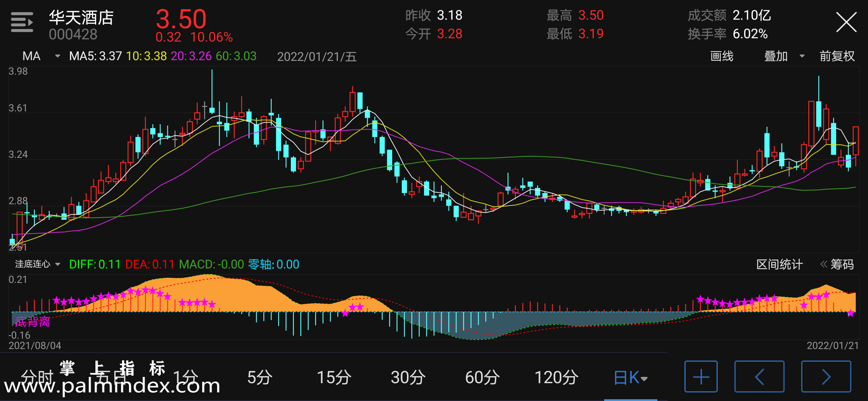Click the 3.61 price axis label
This screenshot has height=401, width=868.
[x=18, y=108]
